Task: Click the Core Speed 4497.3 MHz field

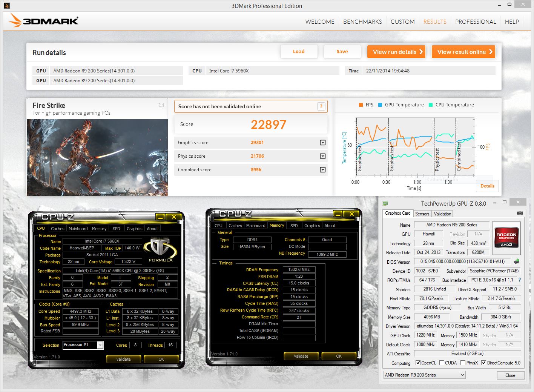Action: 80,312
